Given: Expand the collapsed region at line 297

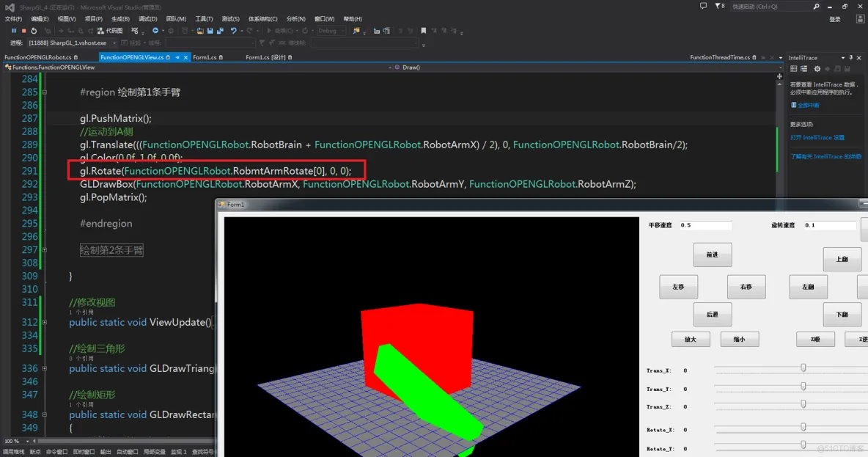Looking at the screenshot, I should click(44, 250).
